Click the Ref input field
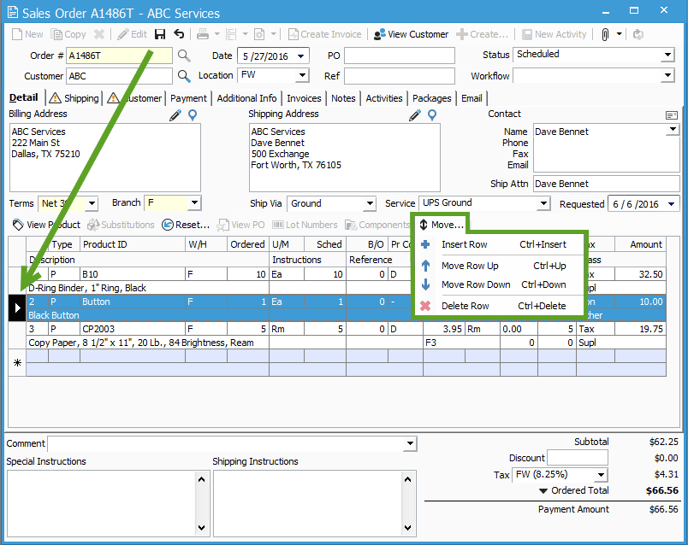Viewport: 688px width, 545px height. pos(399,76)
